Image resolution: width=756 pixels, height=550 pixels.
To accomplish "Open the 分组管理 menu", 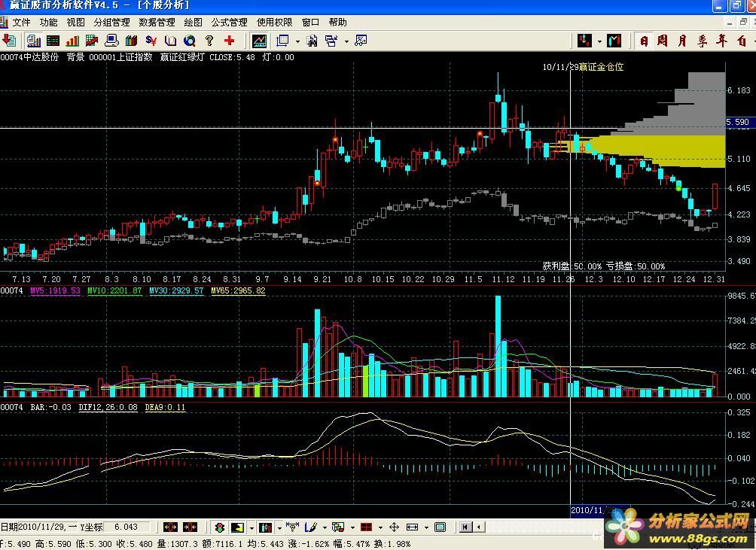I will pos(112,22).
